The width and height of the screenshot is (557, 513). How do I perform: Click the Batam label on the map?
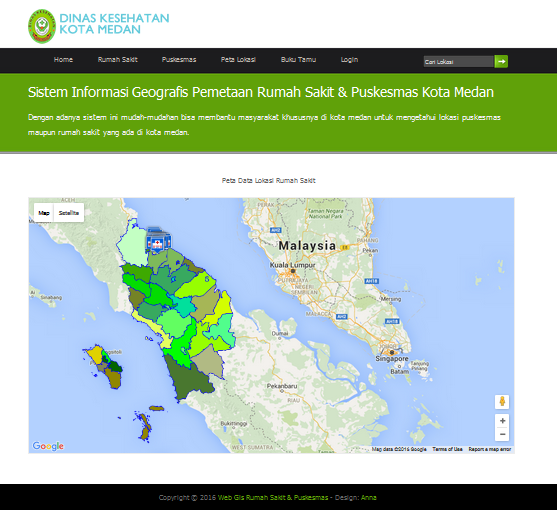[x=400, y=371]
